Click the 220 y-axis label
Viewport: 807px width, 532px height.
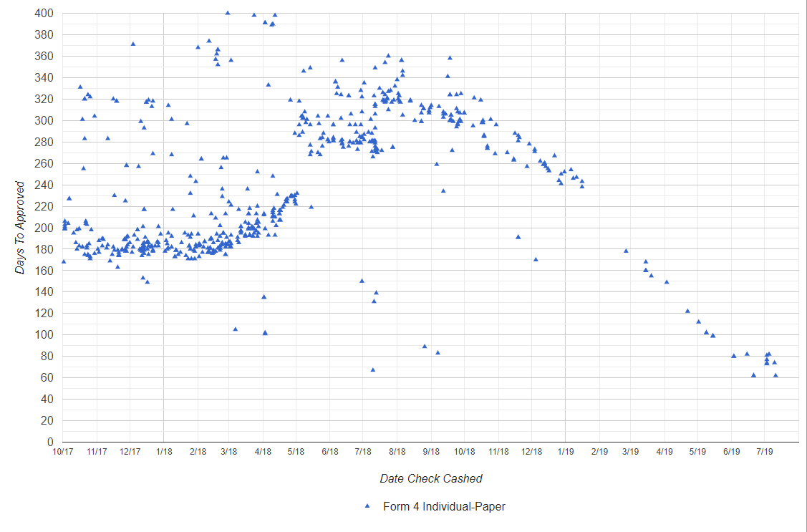[x=44, y=206]
